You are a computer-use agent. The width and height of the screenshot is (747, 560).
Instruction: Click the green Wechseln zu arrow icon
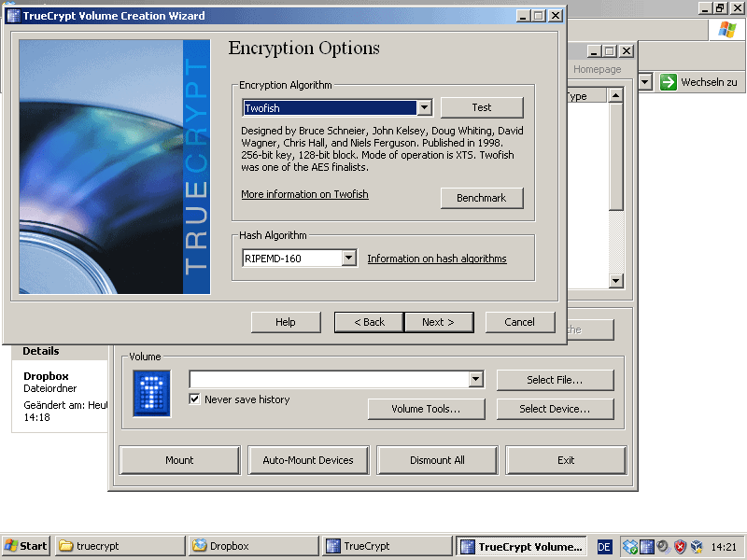pyautogui.click(x=668, y=82)
